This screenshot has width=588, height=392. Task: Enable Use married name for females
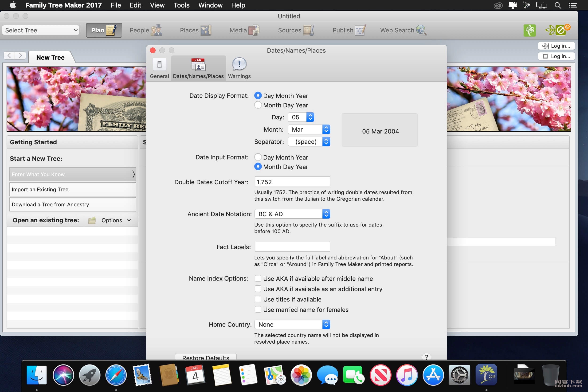coord(258,310)
